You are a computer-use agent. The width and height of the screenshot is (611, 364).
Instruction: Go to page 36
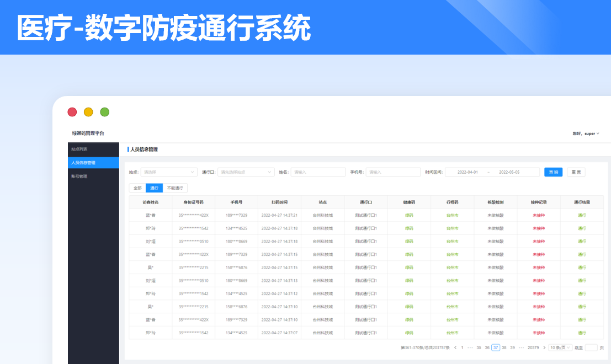[x=487, y=347]
